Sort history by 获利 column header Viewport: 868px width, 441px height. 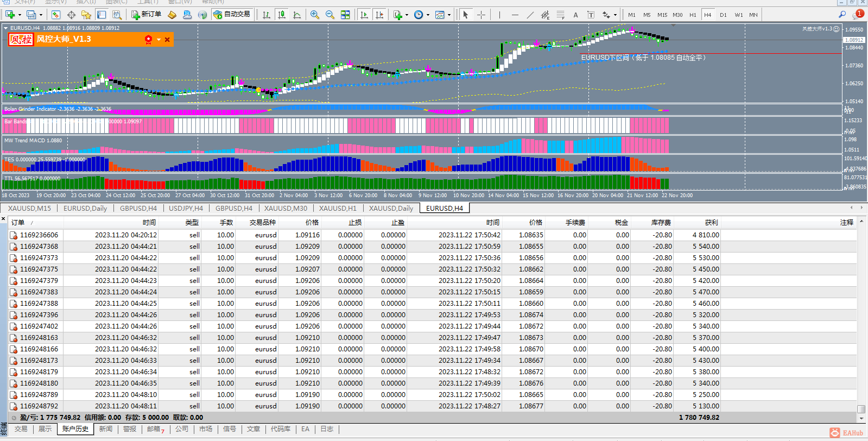(x=711, y=223)
